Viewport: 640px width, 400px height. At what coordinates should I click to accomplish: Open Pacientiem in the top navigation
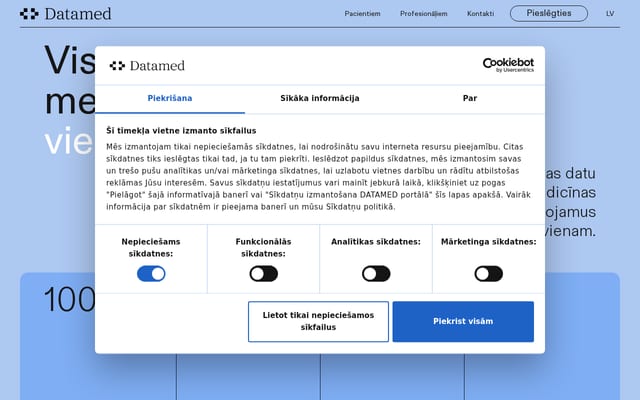pos(362,14)
